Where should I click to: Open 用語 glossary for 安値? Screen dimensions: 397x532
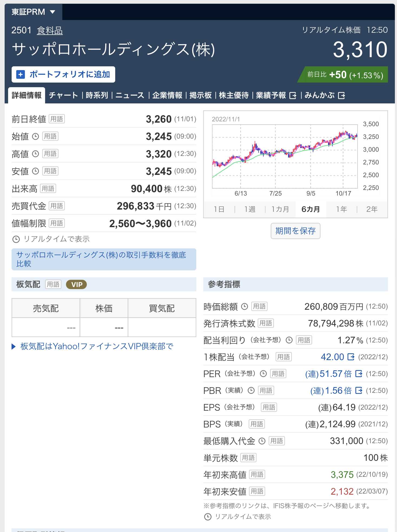(x=50, y=171)
